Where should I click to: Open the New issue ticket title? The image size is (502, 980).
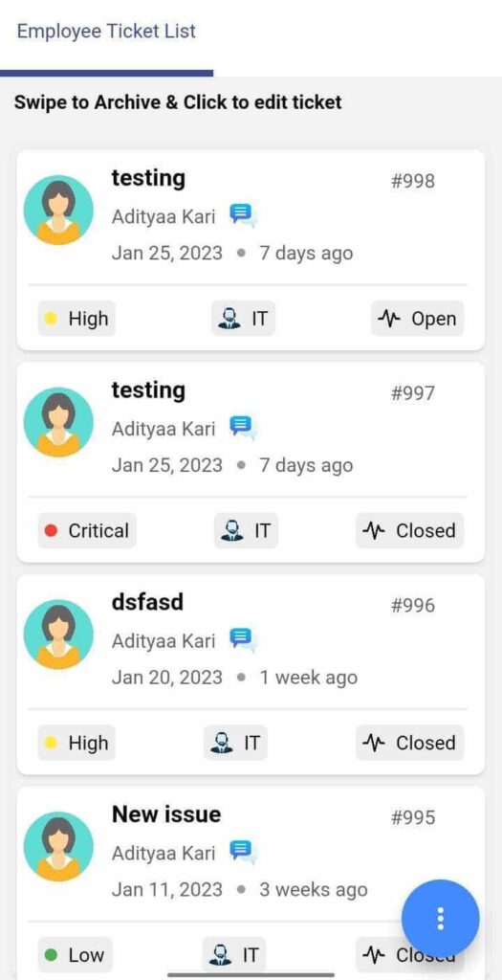point(166,813)
